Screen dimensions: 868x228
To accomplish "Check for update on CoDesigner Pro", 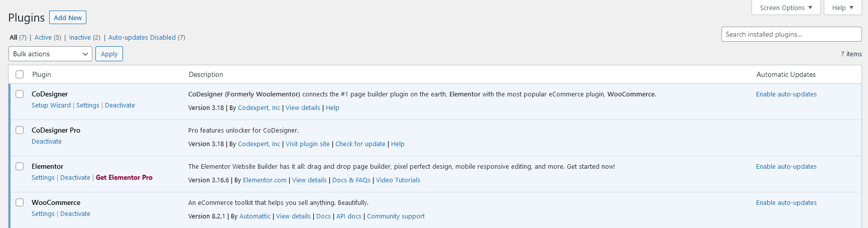I will (360, 144).
